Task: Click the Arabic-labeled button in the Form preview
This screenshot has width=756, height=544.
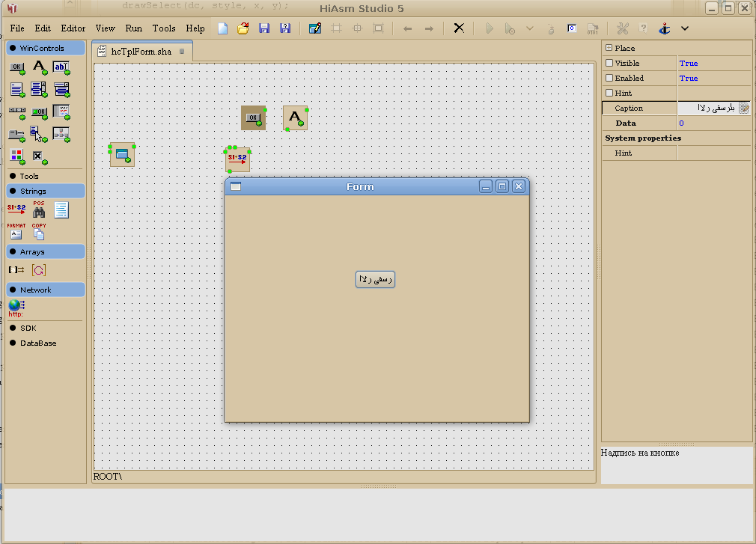Action: point(375,279)
